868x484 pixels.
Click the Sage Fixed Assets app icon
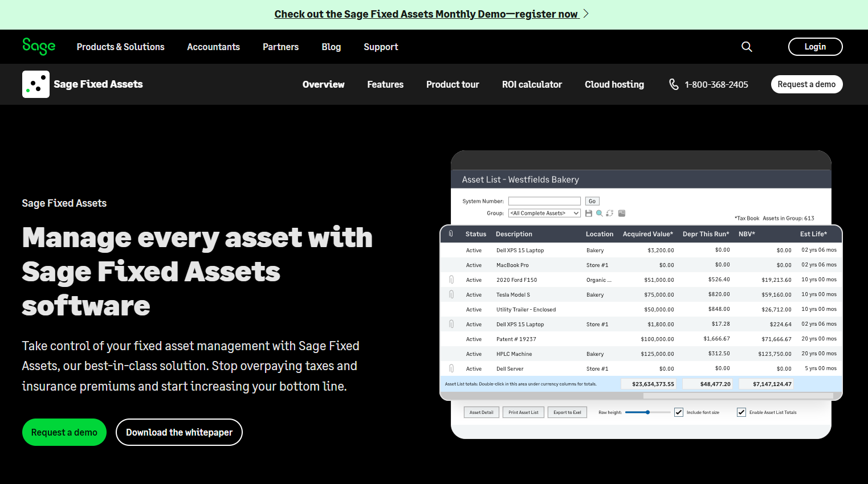pos(35,84)
